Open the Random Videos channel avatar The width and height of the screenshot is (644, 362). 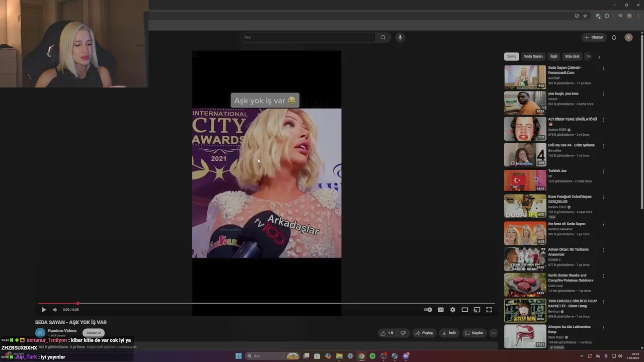pos(40,333)
